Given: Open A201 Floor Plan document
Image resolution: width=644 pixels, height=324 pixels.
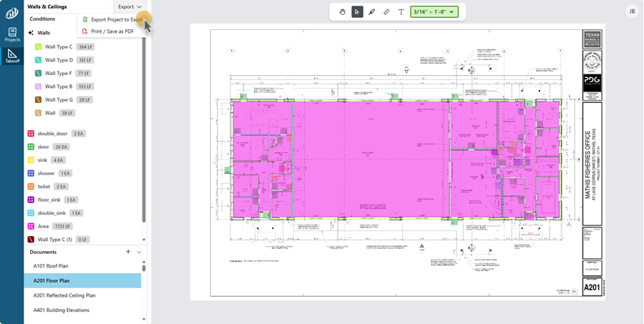Looking at the screenshot, I should pyautogui.click(x=82, y=281).
